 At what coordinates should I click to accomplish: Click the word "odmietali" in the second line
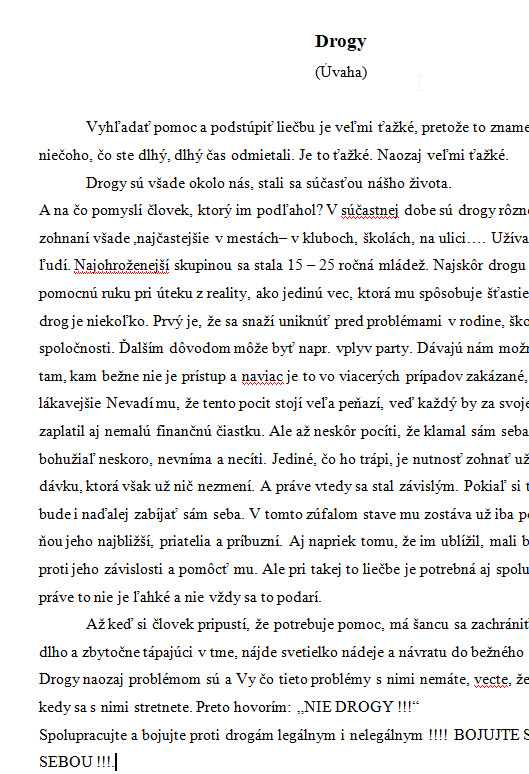click(263, 155)
